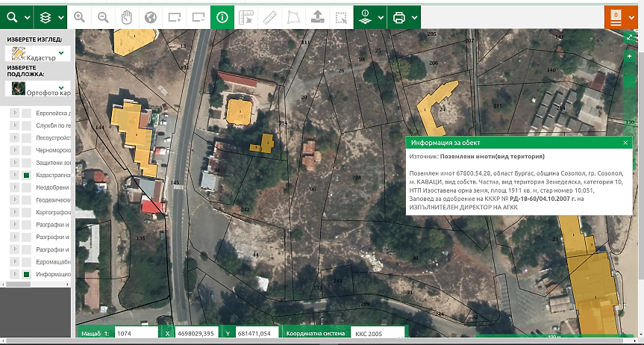Click the full extent globe icon
This screenshot has height=345, width=644.
(x=150, y=16)
